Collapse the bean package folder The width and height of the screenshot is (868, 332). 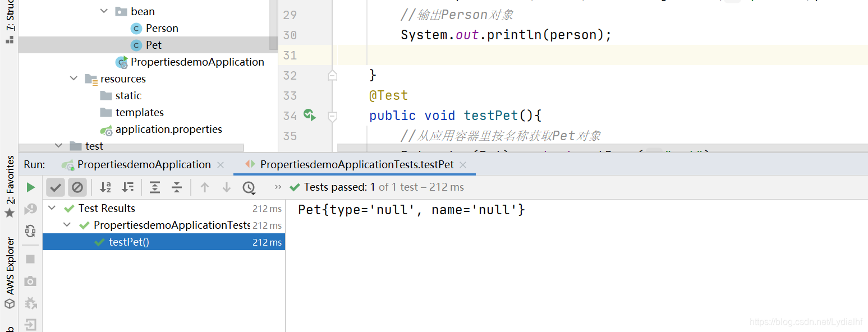point(104,11)
